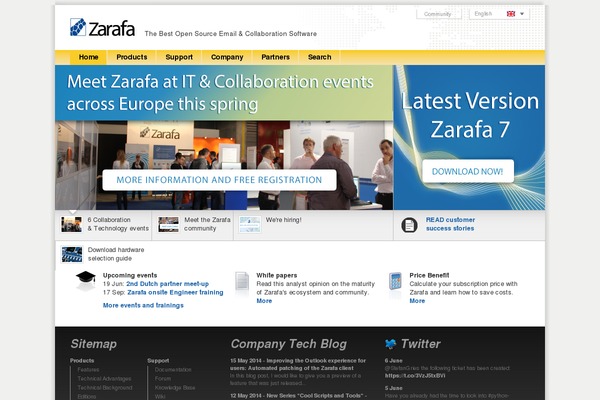The width and height of the screenshot is (600, 400).
Task: Click the Meet Zarafa at IT & Collaboration events banner
Action: (224, 93)
